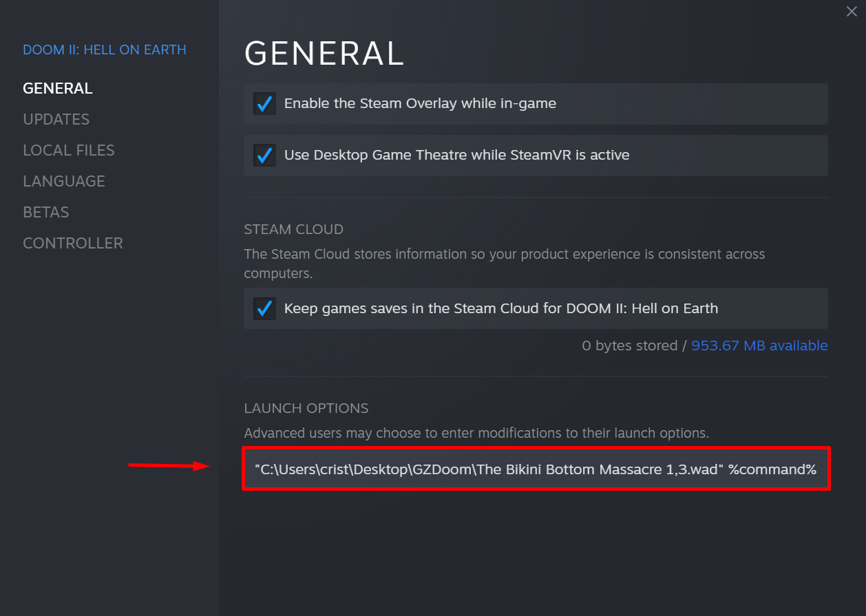The image size is (866, 616).
Task: Open the BETAS section
Action: (46, 212)
